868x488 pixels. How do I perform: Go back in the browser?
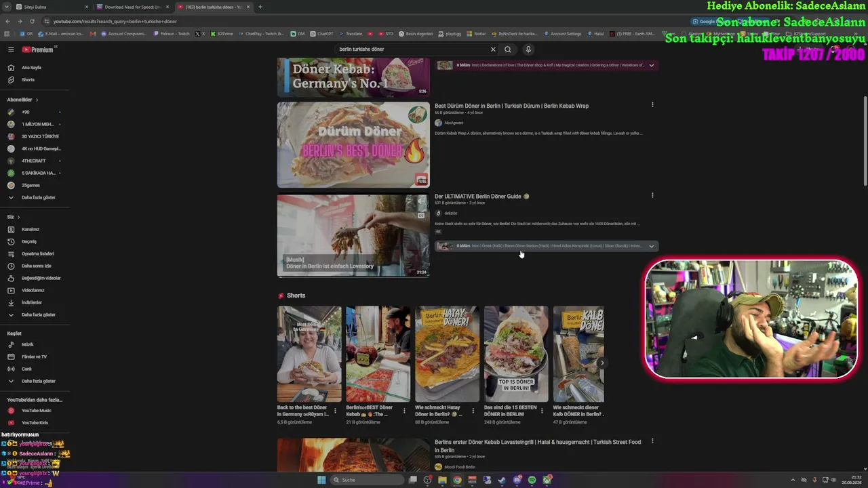7,21
